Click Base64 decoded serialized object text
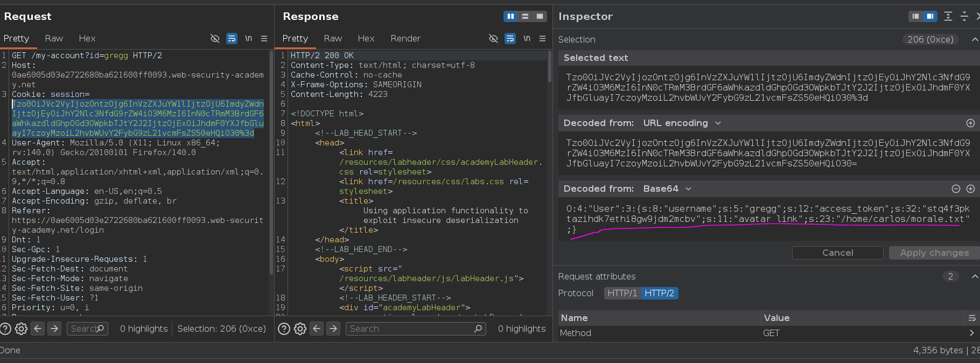The width and height of the screenshot is (980, 363). 768,219
